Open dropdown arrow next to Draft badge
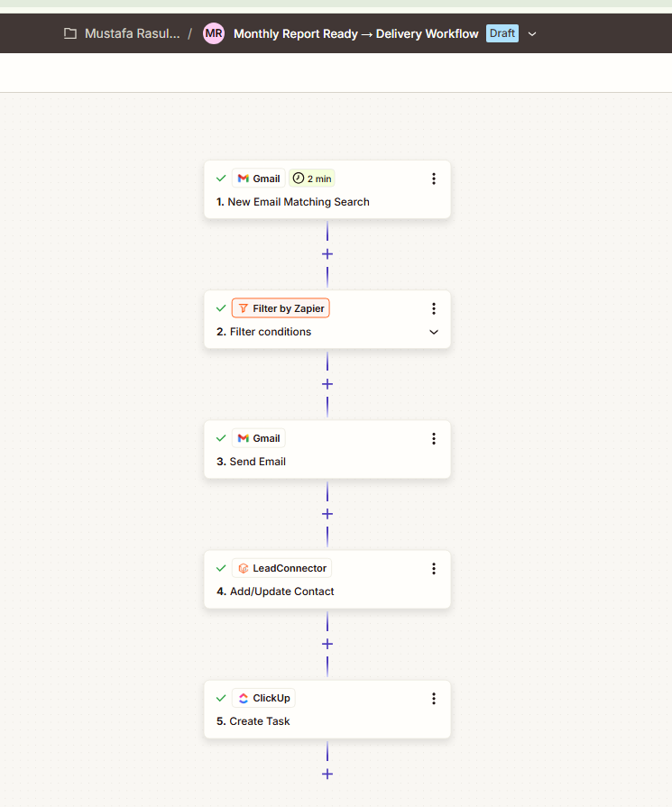Viewport: 672px width, 807px height. [532, 34]
